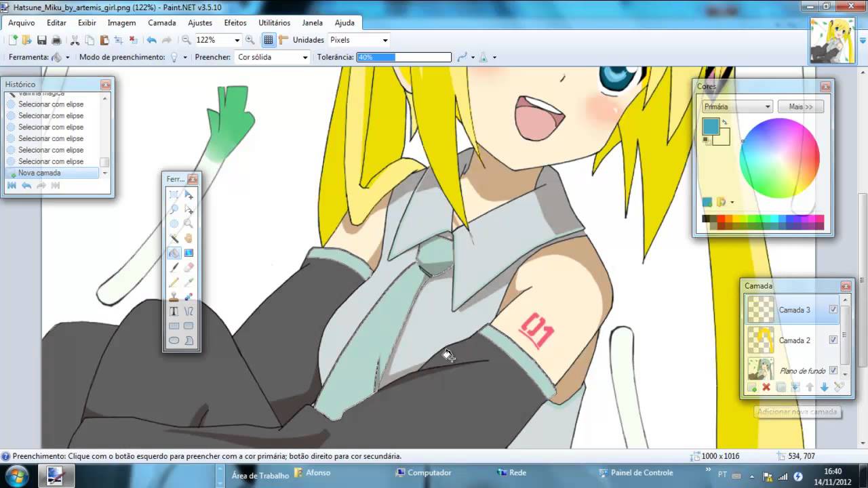Image resolution: width=868 pixels, height=488 pixels.
Task: Open the Editar menu
Action: (x=56, y=22)
